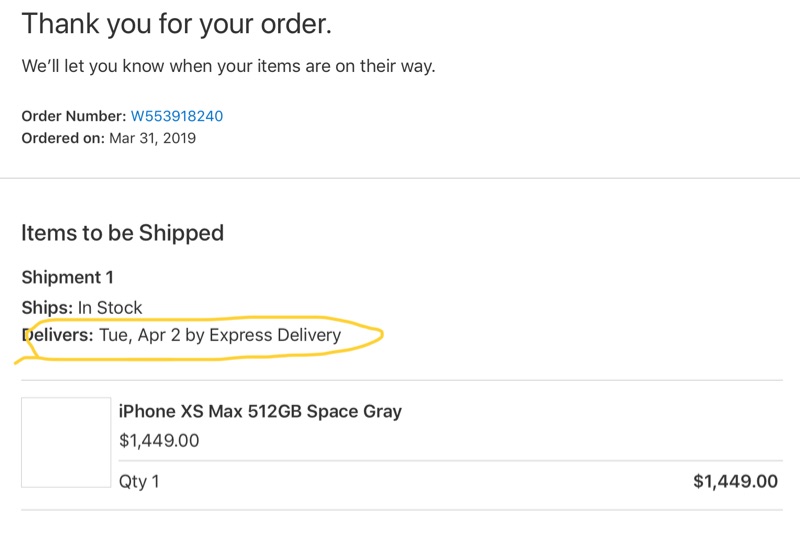
Task: Click the unit price below product name
Action: tap(159, 440)
